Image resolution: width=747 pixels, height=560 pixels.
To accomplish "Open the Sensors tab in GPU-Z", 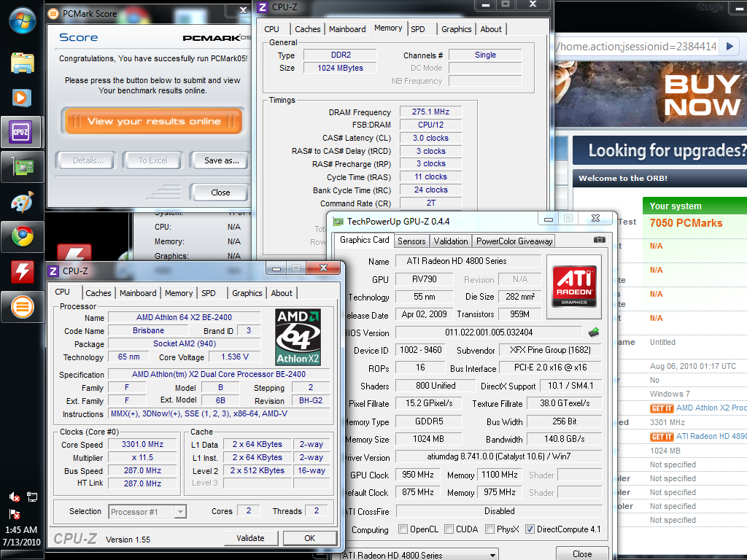I will tap(411, 241).
